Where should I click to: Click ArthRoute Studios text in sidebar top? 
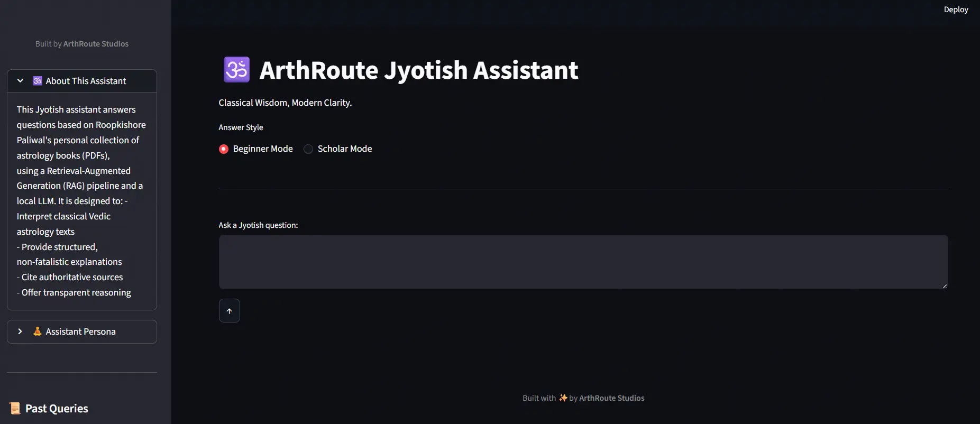coord(96,44)
